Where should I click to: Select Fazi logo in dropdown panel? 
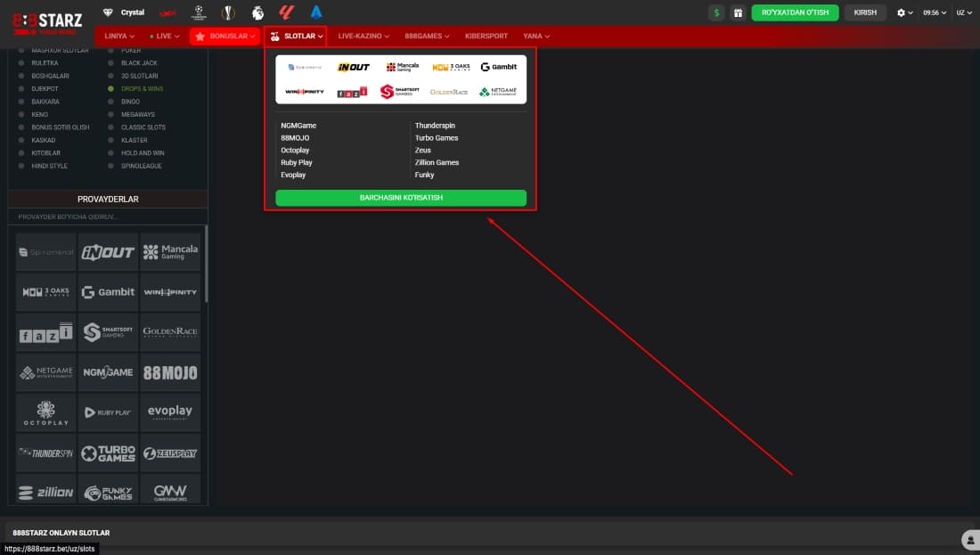[x=353, y=93]
